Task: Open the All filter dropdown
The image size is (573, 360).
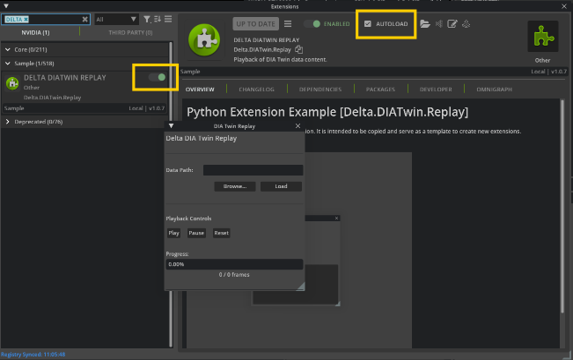Action: [116, 19]
